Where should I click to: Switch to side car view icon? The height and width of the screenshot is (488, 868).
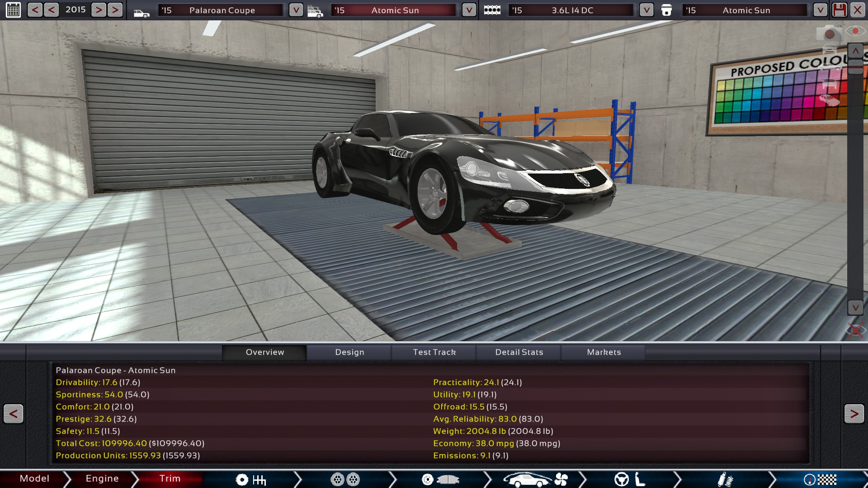coord(829,67)
